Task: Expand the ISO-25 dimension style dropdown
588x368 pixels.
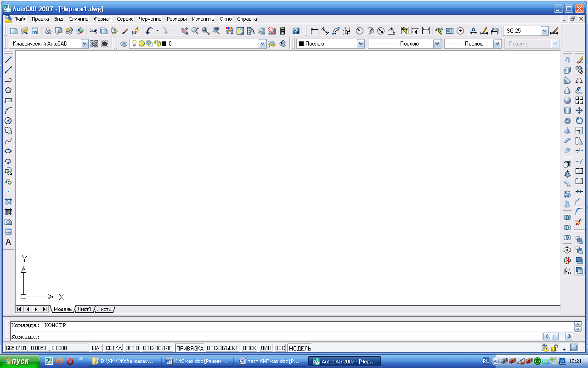Action: point(544,31)
